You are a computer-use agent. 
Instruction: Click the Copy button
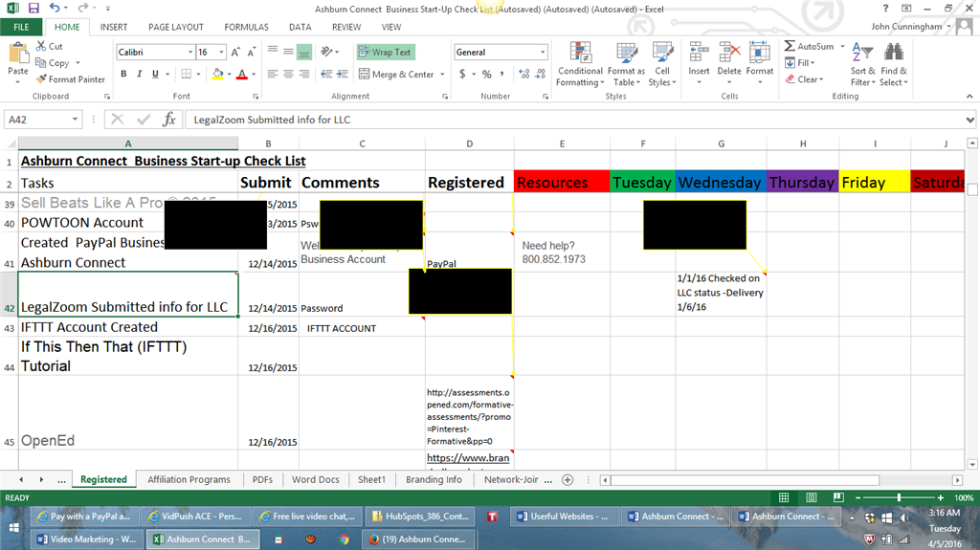coord(54,62)
